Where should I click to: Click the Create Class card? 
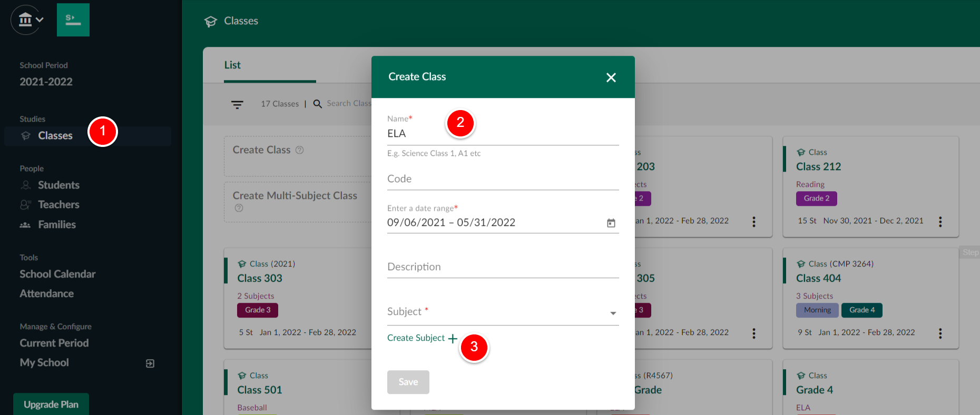[x=298, y=156]
